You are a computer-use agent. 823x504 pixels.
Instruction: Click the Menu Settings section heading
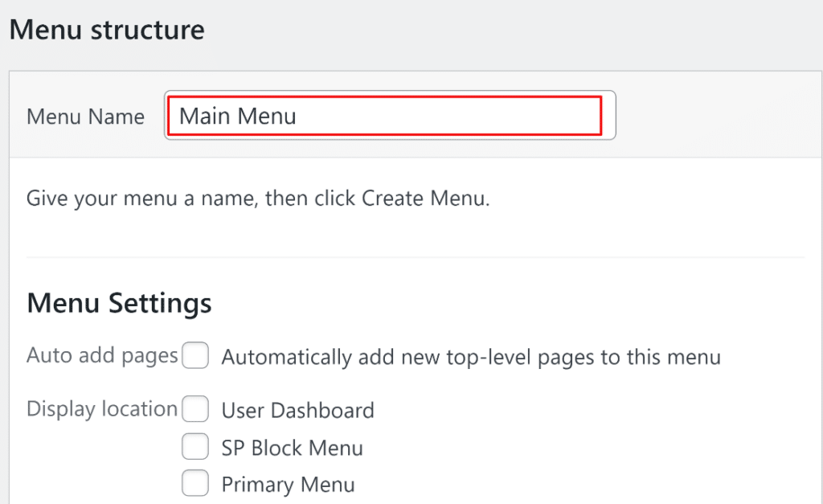(119, 303)
